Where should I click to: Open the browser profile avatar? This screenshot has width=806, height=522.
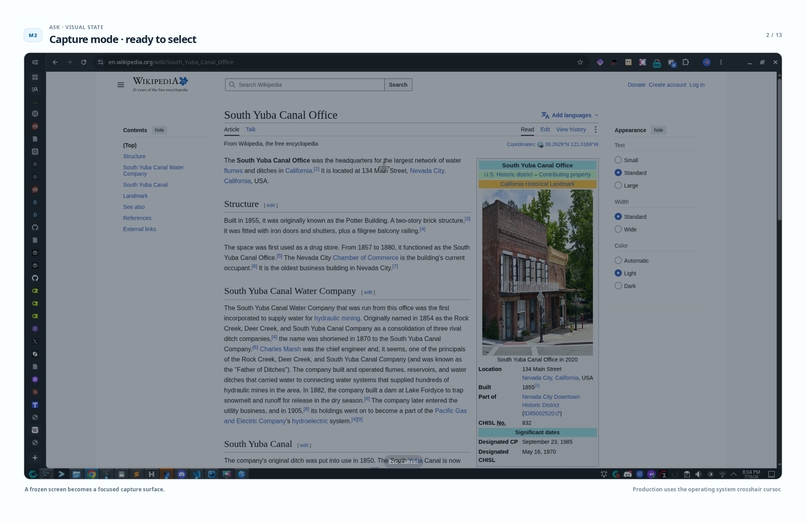coord(707,62)
